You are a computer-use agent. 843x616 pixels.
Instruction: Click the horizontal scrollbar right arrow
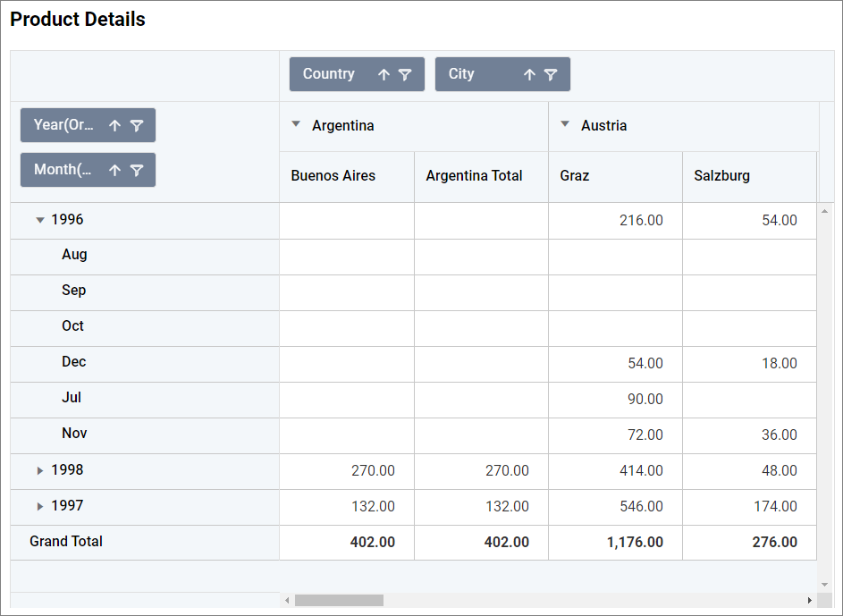tap(810, 601)
